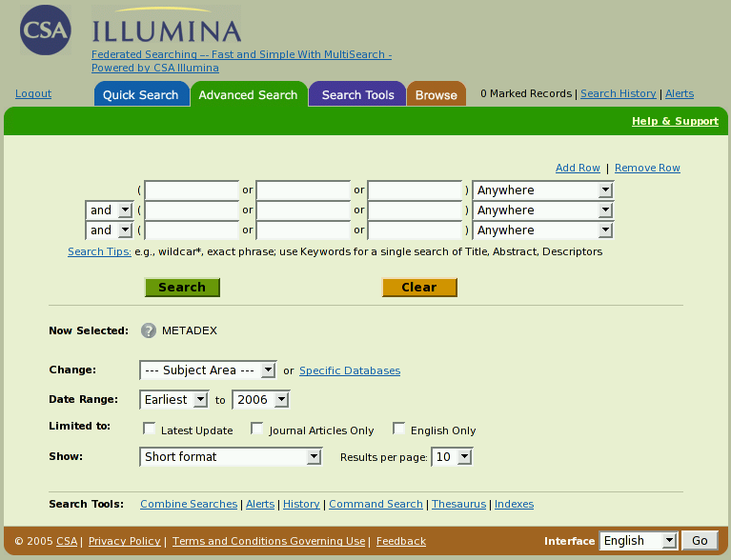The height and width of the screenshot is (560, 731).
Task: Toggle the Latest Update checkbox
Action: [150, 429]
